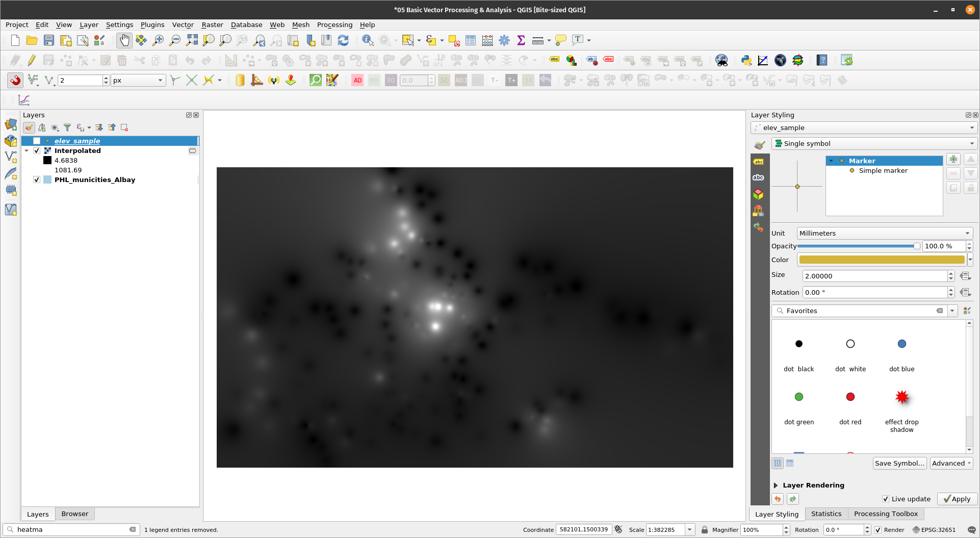Click the Identify Features tool
Viewport: 980px width, 538px height.
point(367,40)
